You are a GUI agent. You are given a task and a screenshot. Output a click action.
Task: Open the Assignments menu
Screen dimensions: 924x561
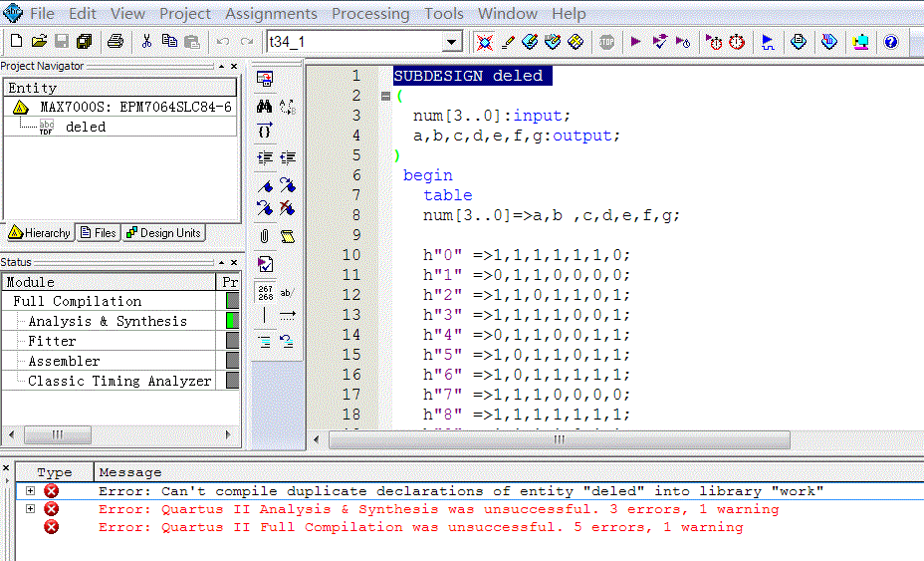[271, 14]
